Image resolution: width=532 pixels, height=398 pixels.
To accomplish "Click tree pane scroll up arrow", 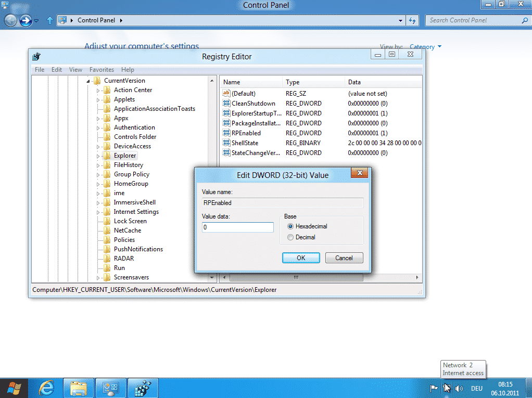I will [x=212, y=81].
